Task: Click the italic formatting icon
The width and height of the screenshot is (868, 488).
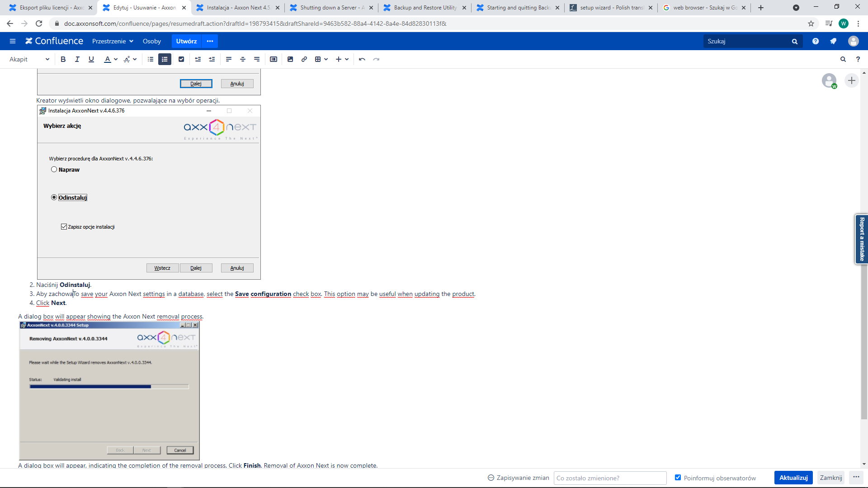Action: click(x=77, y=59)
